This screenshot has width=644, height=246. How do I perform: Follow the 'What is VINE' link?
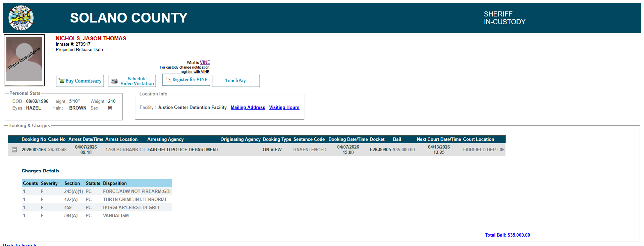tap(205, 62)
